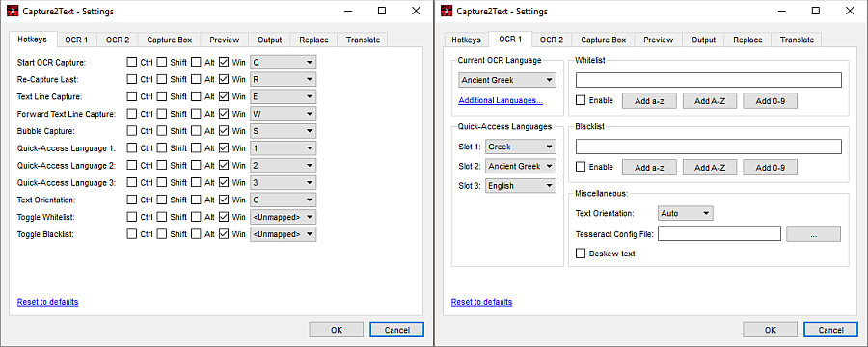Open the Text Line Capture key dropdown
The height and width of the screenshot is (347, 868).
[283, 96]
